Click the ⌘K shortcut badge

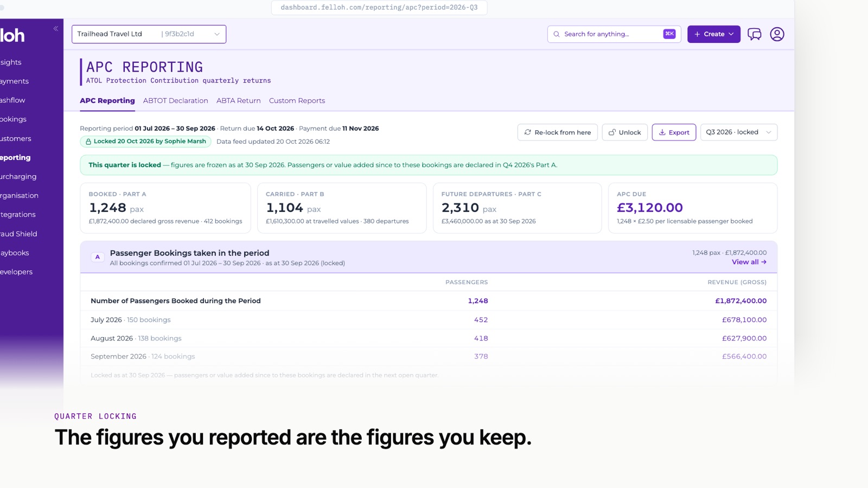(x=669, y=34)
